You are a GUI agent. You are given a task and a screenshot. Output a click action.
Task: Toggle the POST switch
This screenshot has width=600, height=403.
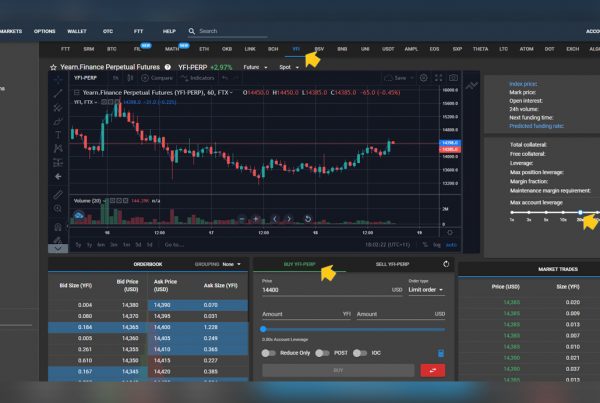coord(322,353)
